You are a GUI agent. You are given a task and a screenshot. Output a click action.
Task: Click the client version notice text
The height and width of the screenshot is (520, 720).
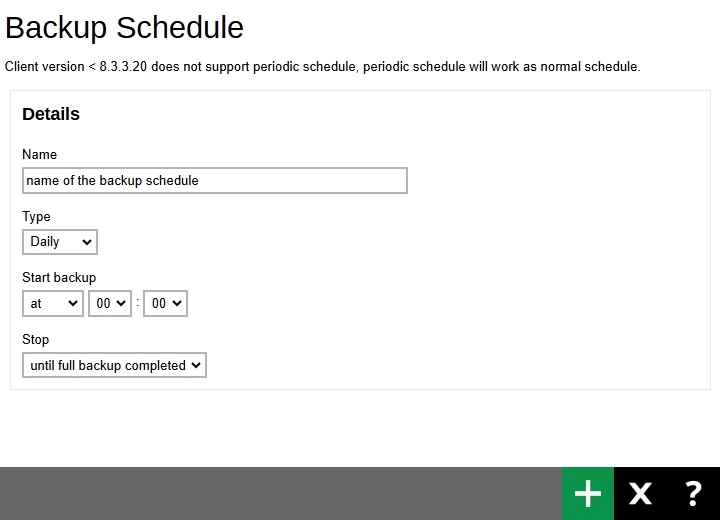pos(322,67)
